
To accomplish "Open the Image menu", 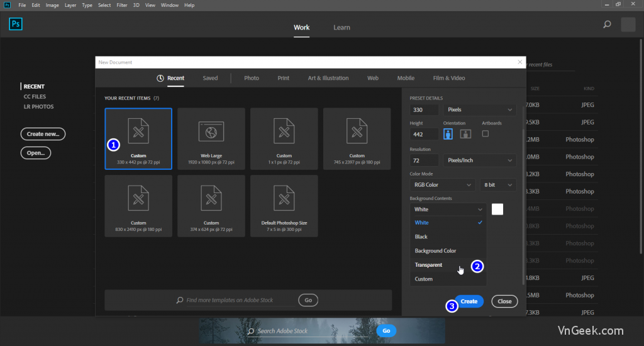I will tap(52, 5).
